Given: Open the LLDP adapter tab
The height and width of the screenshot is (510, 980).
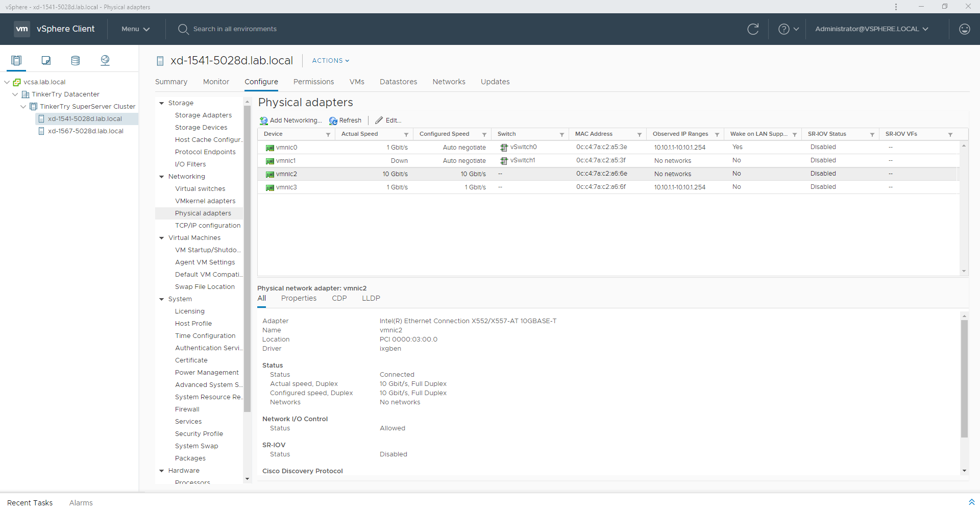Looking at the screenshot, I should [371, 298].
